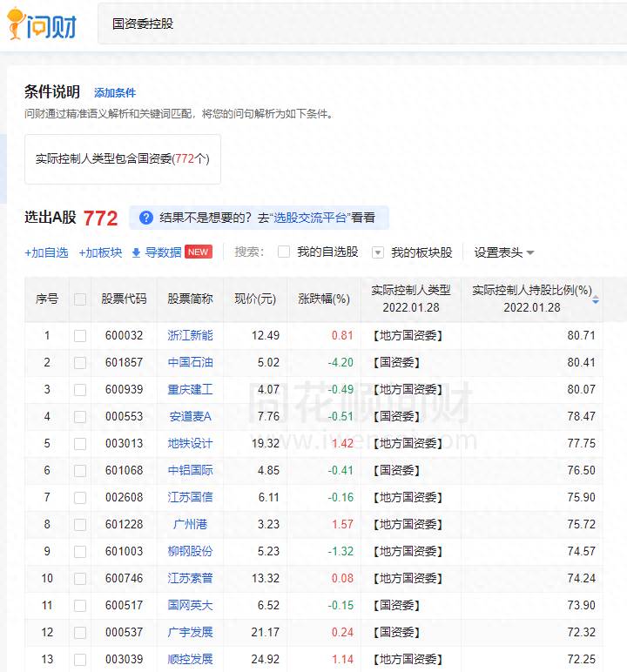Image resolution: width=627 pixels, height=672 pixels.
Task: Click stock code 000553
Action: 124,416
